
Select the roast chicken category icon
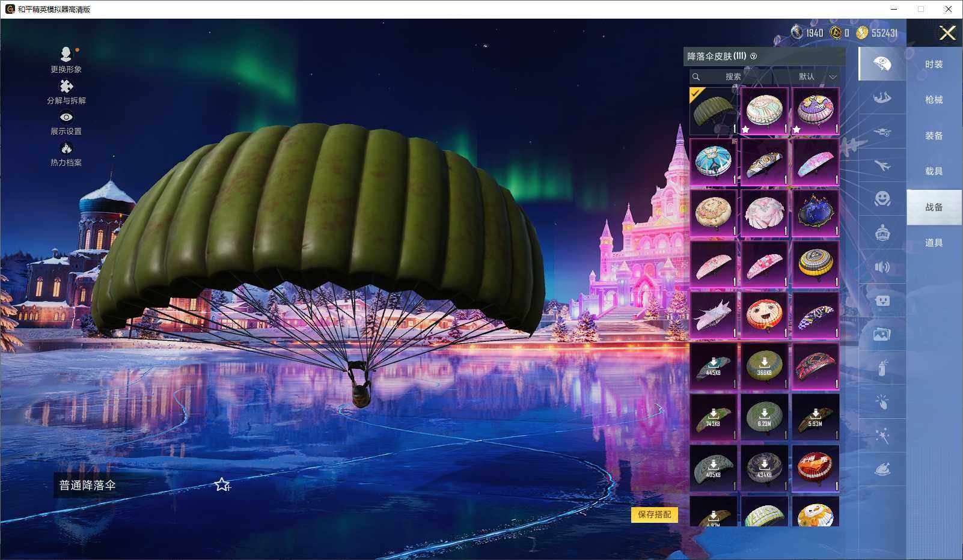click(x=882, y=469)
